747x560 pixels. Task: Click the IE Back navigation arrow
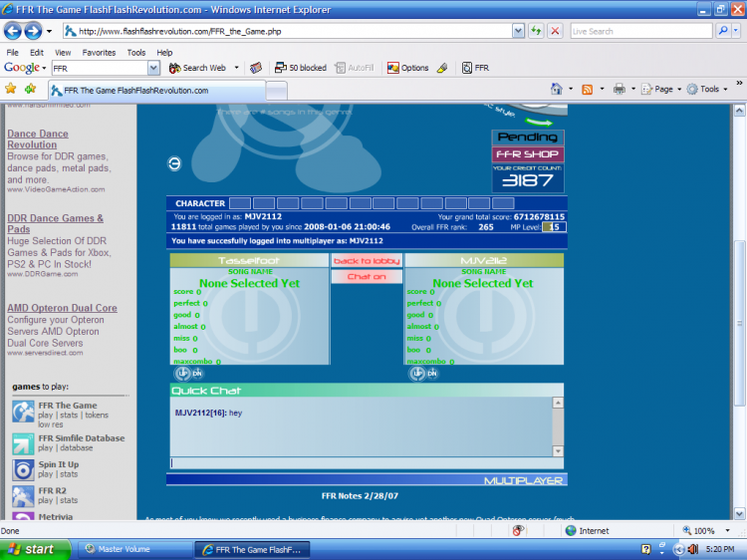(x=14, y=31)
